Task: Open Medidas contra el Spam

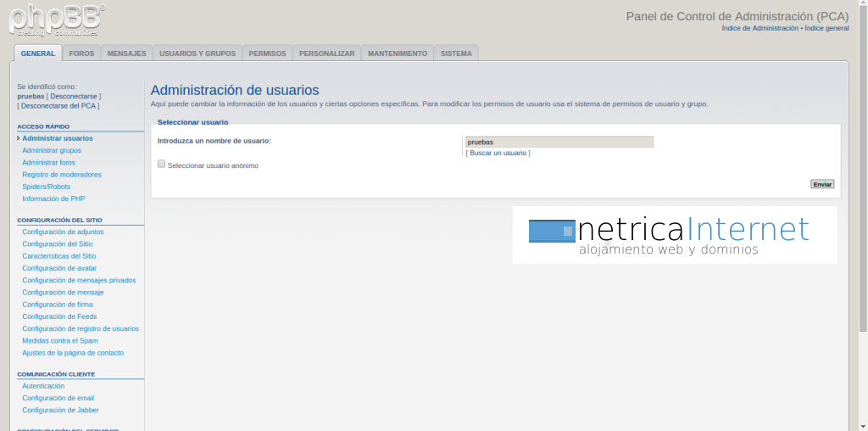Action: (60, 340)
